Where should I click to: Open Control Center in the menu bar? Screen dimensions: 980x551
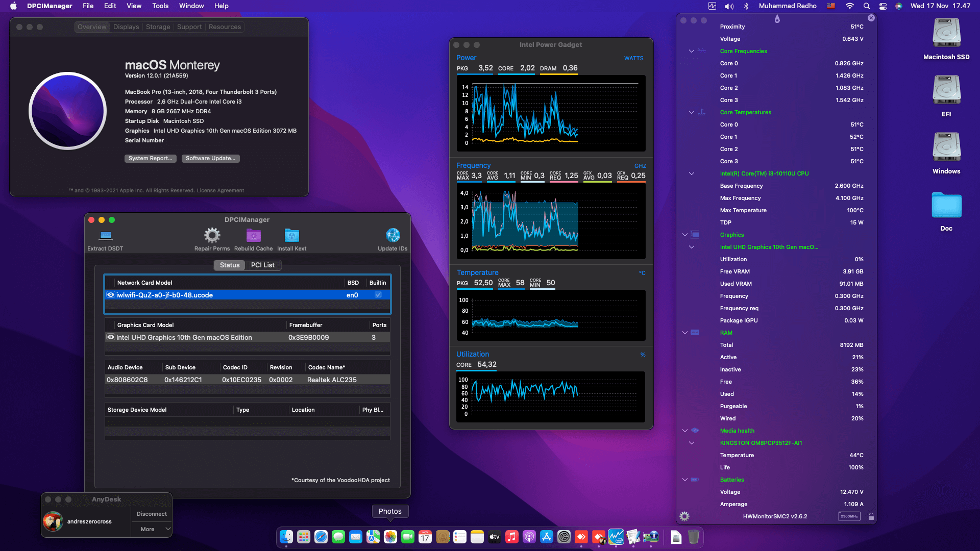point(883,6)
